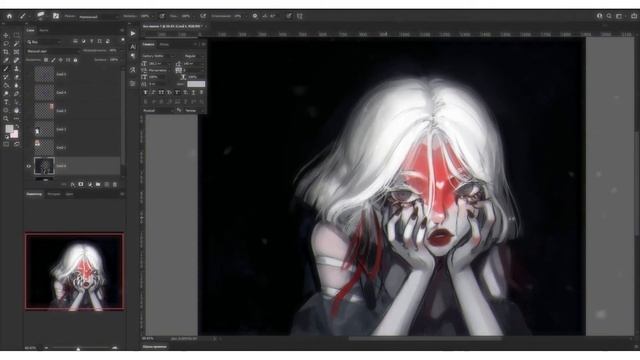The width and height of the screenshot is (640, 360).
Task: Open the anti-aliasing method dropdown
Action: pos(195,111)
